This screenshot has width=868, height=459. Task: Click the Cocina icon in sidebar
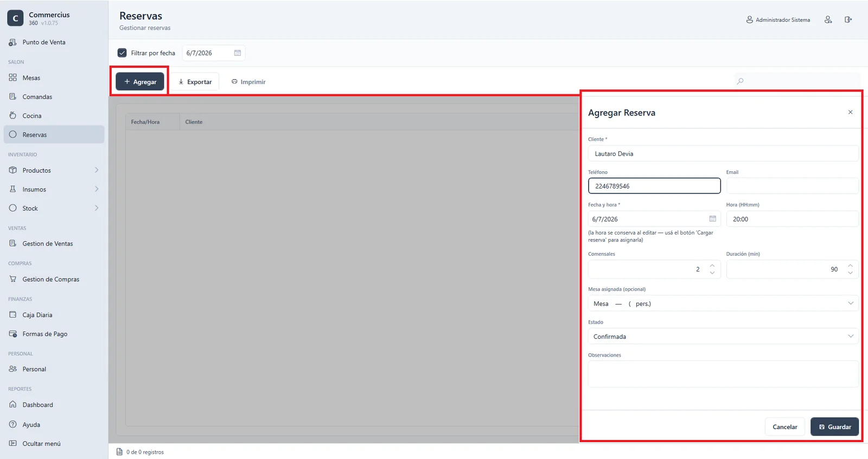click(13, 115)
